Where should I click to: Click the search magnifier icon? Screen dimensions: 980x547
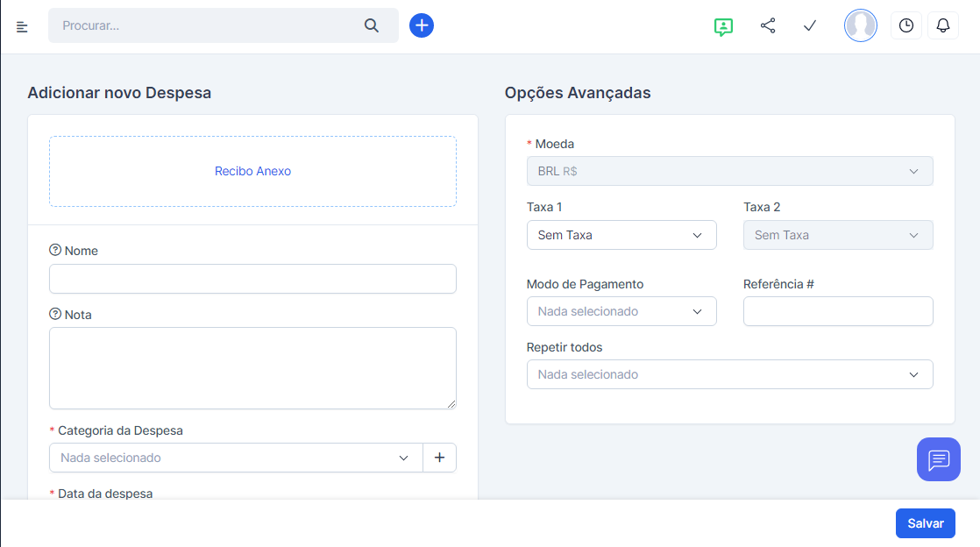tap(372, 25)
